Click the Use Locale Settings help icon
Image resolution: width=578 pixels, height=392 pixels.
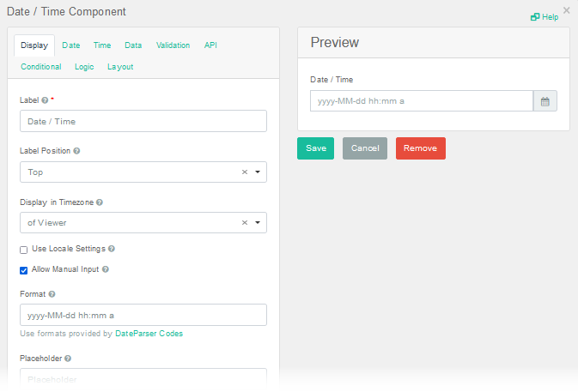pos(112,249)
